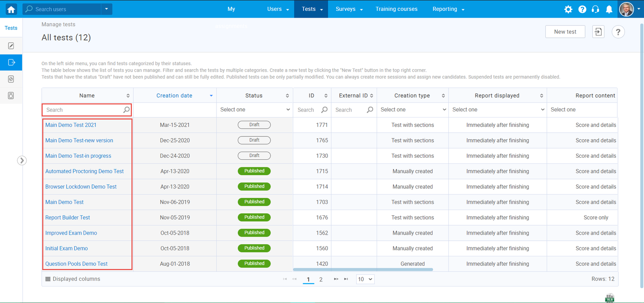
Task: Open the Status filter dropdown
Action: coord(254,110)
